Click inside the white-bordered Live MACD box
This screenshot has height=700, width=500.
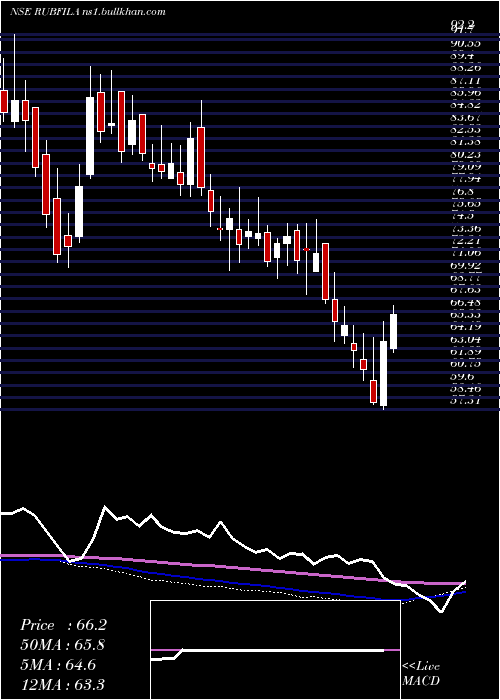tap(275, 650)
